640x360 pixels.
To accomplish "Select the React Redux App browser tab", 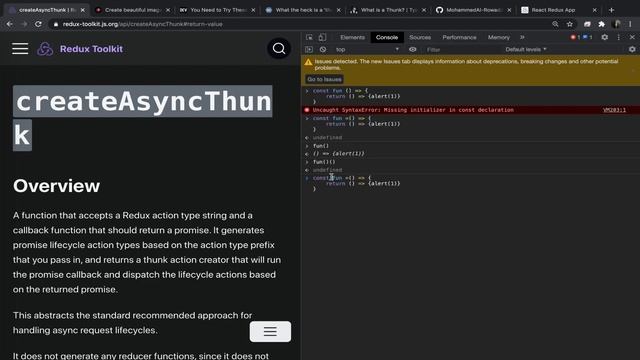I will (x=559, y=10).
